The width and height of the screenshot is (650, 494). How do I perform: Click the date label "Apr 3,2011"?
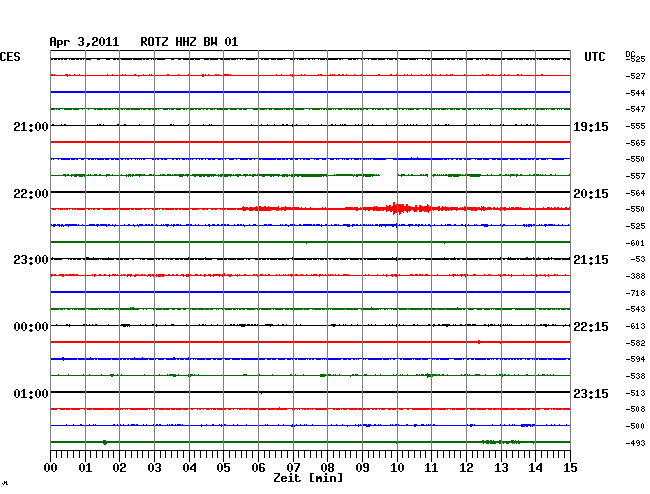point(84,42)
